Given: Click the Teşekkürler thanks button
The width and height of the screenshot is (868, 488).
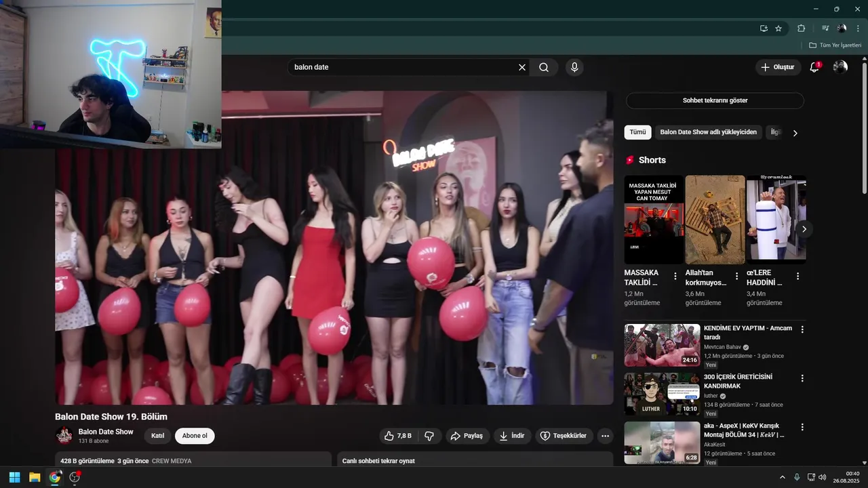Looking at the screenshot, I should tap(564, 436).
